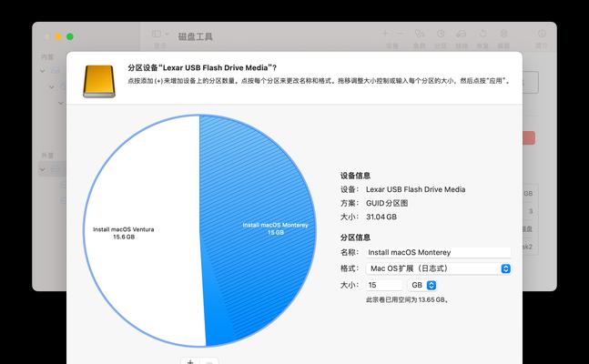The width and height of the screenshot is (589, 364).
Task: Click the device size value '31.04 GB'
Action: tap(381, 217)
